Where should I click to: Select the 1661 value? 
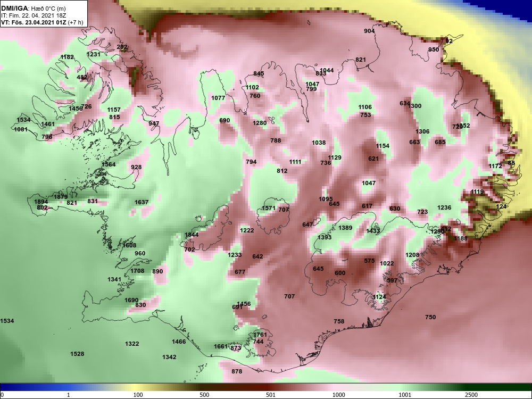point(221,346)
